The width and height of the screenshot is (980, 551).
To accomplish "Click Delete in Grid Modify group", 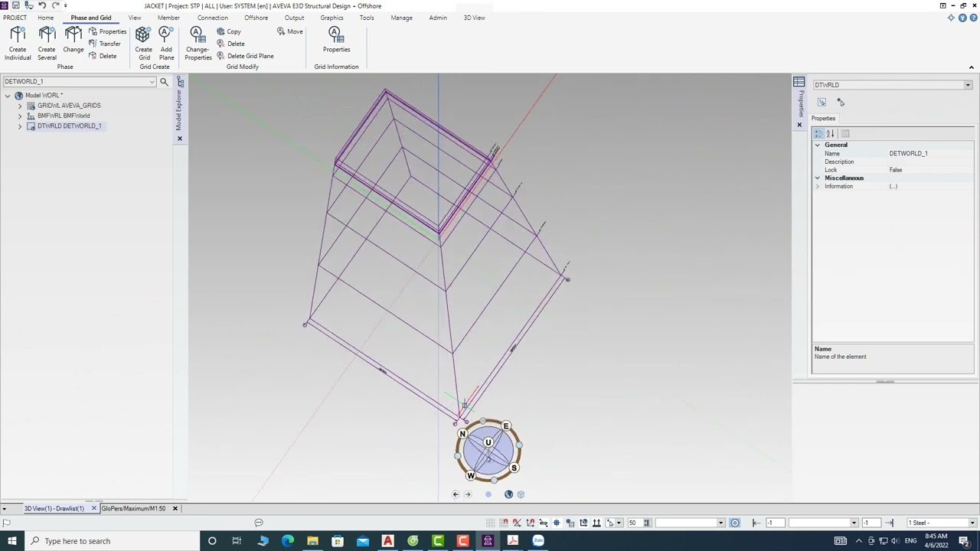I will coord(230,44).
